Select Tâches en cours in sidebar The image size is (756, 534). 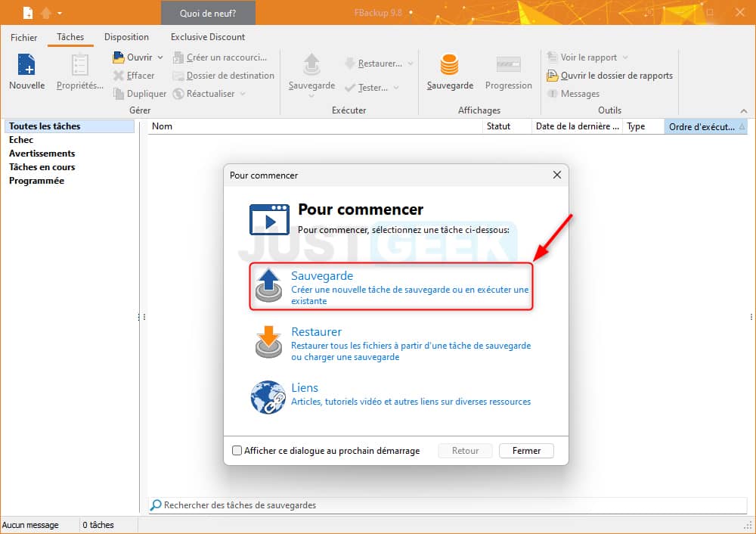tap(42, 167)
